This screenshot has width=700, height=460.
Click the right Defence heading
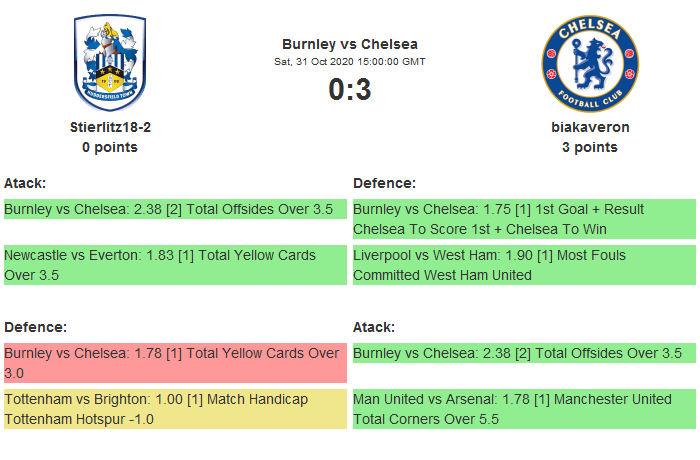(x=384, y=183)
